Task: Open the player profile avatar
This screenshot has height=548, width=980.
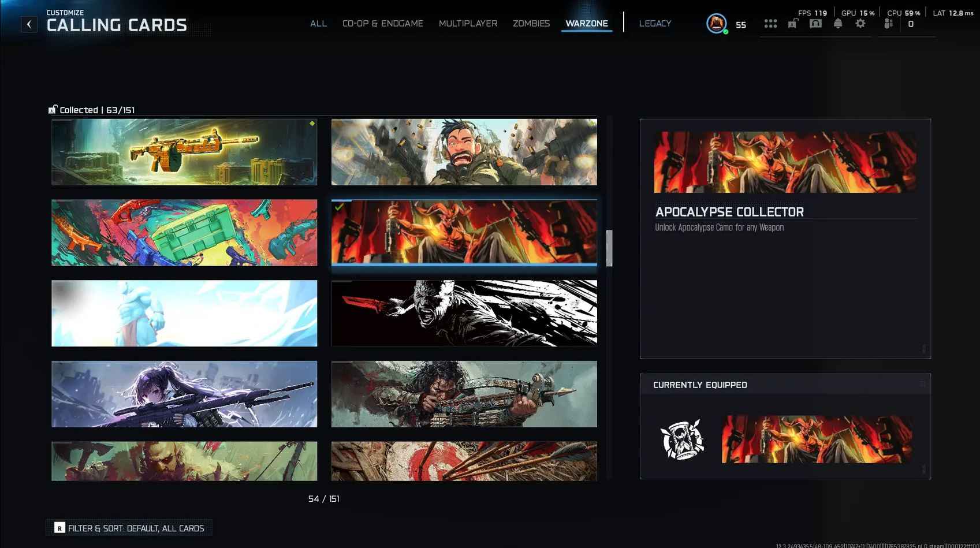Action: click(x=716, y=24)
